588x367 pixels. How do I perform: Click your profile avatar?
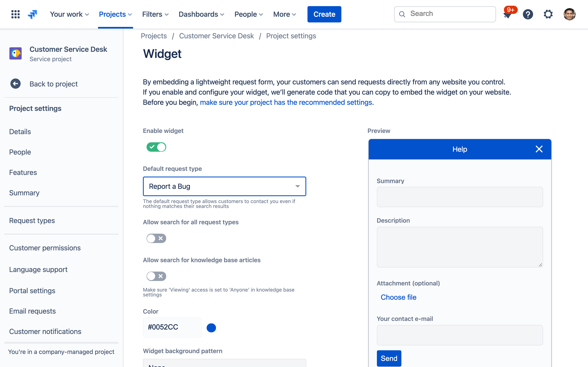570,14
